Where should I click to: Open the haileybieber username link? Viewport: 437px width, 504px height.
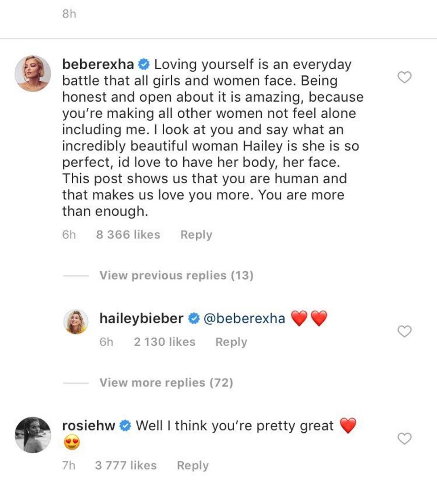pos(141,318)
